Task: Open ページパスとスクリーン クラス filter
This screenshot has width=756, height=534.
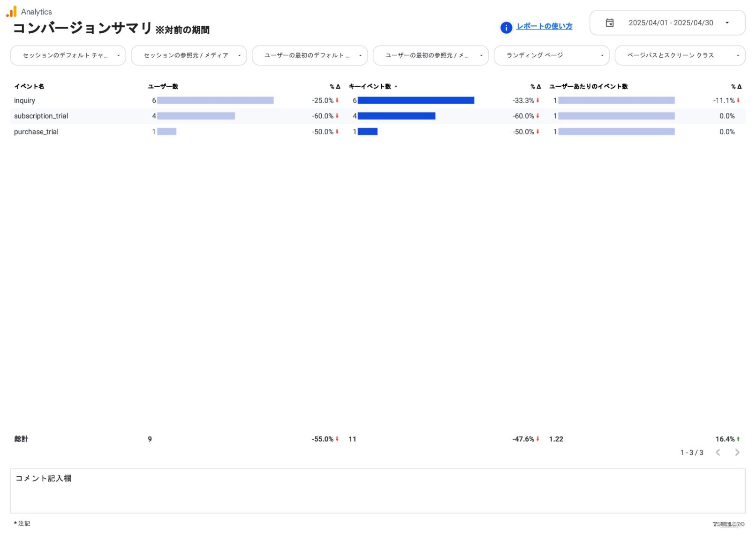Action: tap(680, 55)
